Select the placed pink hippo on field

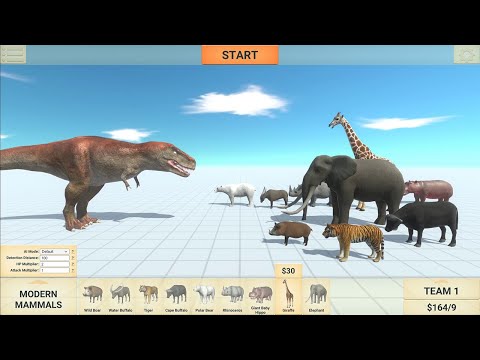429,190
